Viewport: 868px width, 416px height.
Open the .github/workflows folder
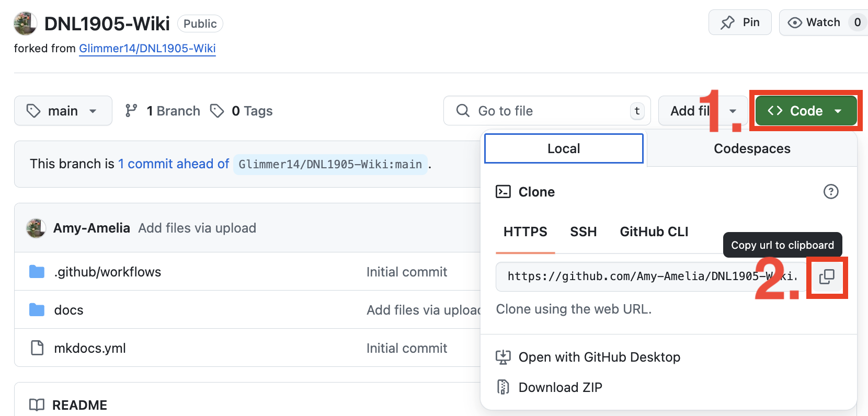(x=107, y=272)
